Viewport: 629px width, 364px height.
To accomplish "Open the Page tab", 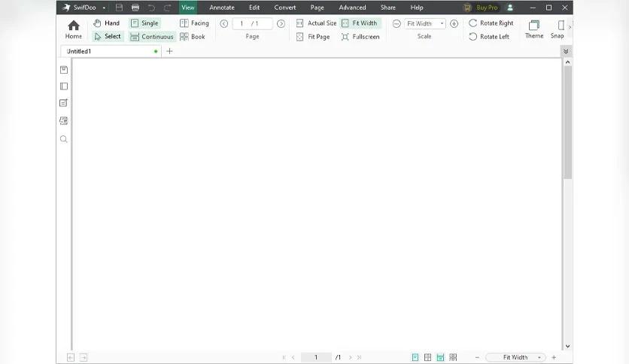I will 317,8.
